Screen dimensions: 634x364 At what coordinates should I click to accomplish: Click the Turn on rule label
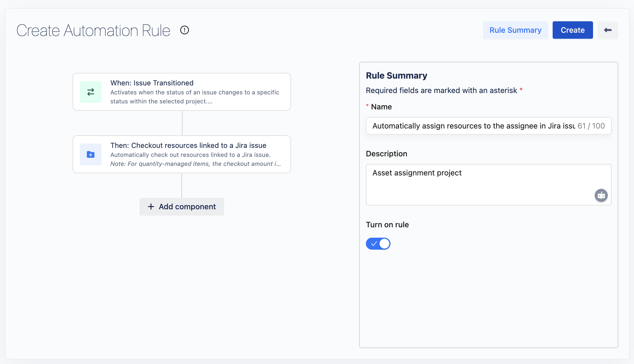(x=387, y=225)
